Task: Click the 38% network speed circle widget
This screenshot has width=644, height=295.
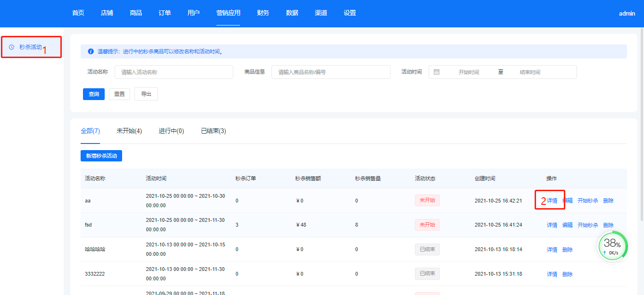Action: coord(612,246)
